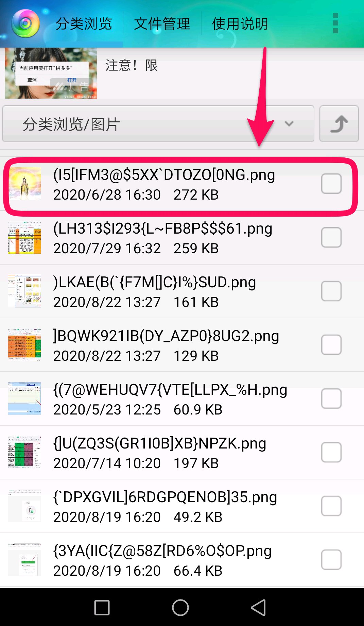Screen dimensions: 364x626
Task: Open the three-dot overflow menu
Action: [335, 23]
